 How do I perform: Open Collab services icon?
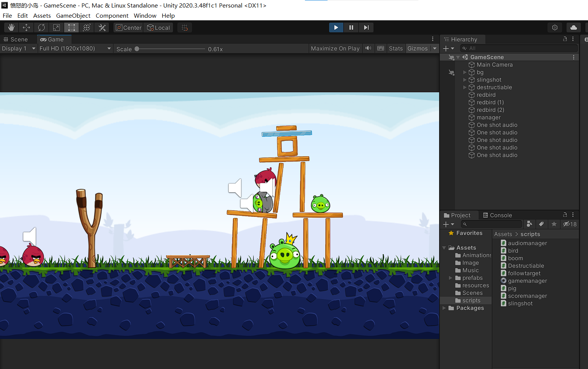point(555,27)
